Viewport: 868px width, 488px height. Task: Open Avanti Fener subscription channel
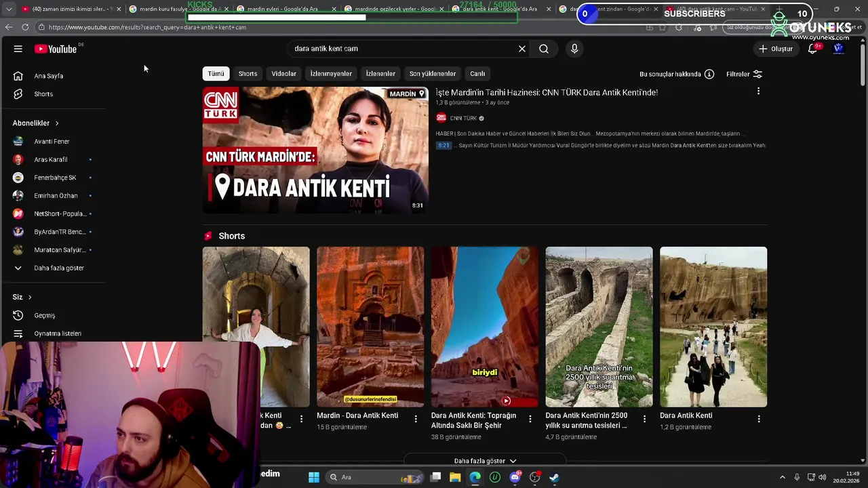(x=52, y=142)
